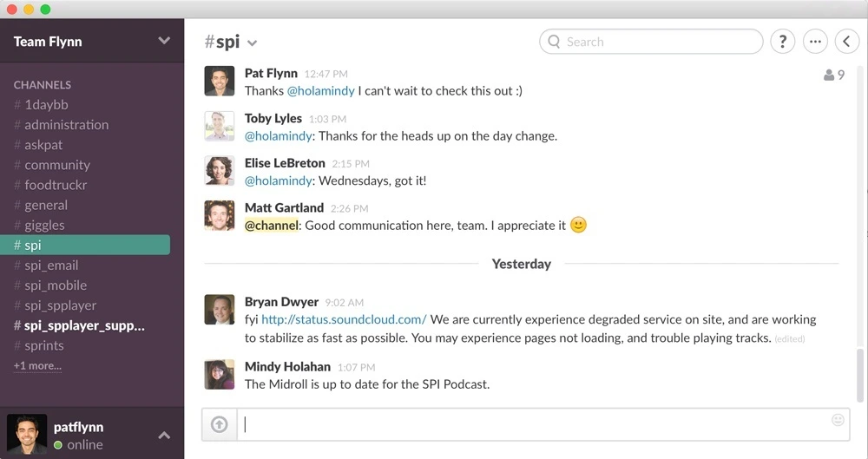Show the +1 more channels

(37, 366)
